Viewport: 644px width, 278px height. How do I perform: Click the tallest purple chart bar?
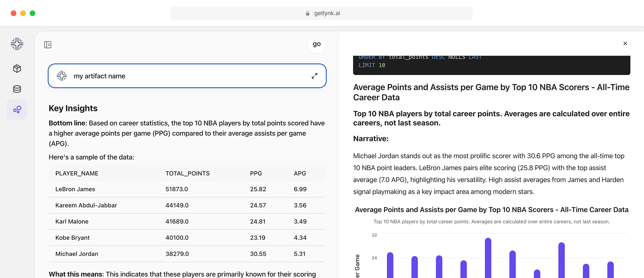(488, 258)
